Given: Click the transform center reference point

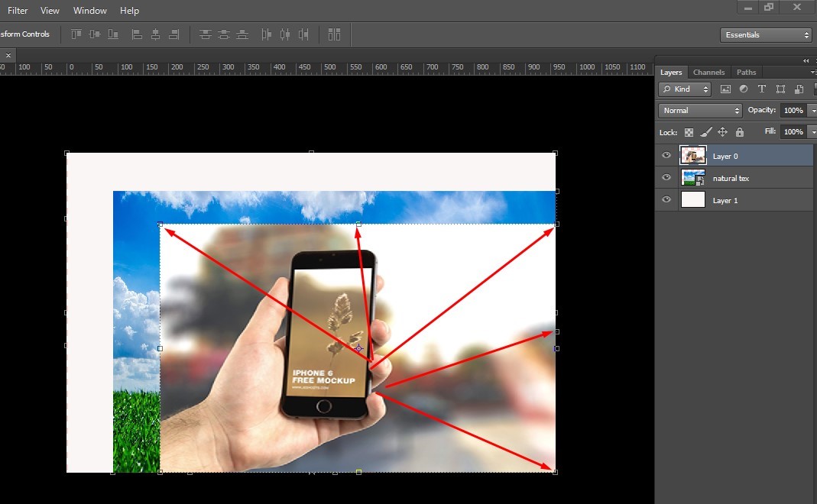Looking at the screenshot, I should pyautogui.click(x=358, y=348).
